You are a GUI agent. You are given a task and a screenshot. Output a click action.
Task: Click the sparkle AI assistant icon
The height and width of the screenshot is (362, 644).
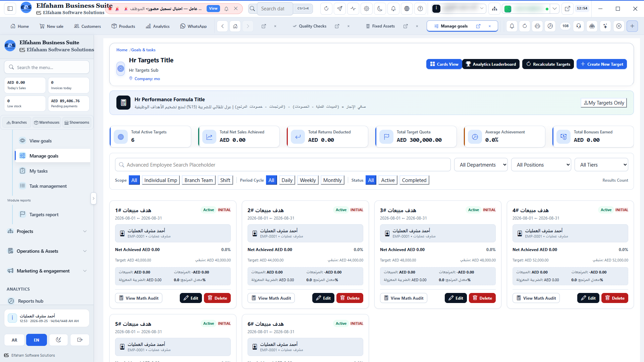click(x=605, y=26)
